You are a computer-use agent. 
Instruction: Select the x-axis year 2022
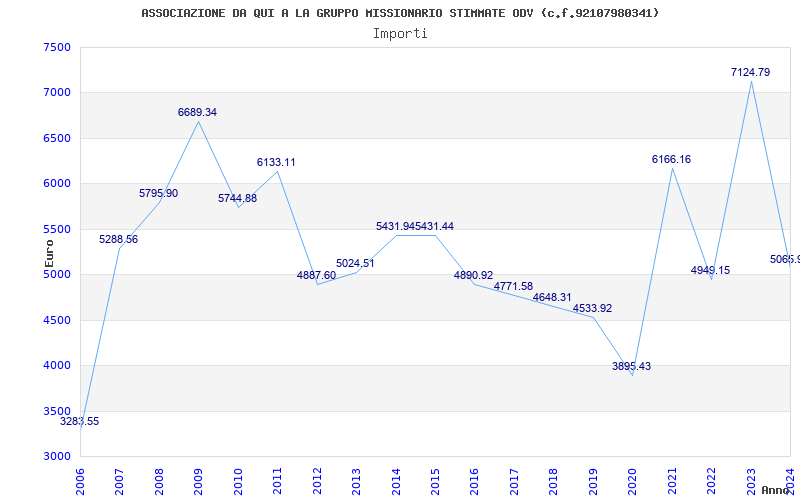[712, 482]
